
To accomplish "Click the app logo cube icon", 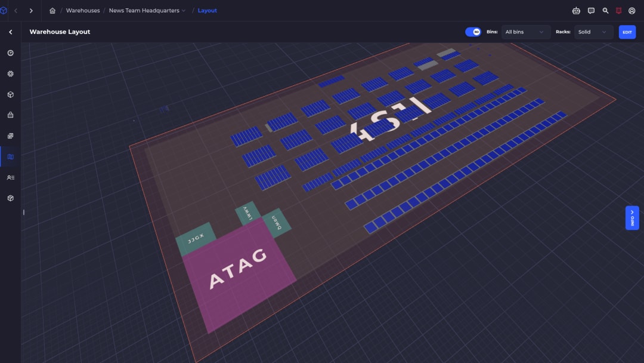I will (x=4, y=11).
